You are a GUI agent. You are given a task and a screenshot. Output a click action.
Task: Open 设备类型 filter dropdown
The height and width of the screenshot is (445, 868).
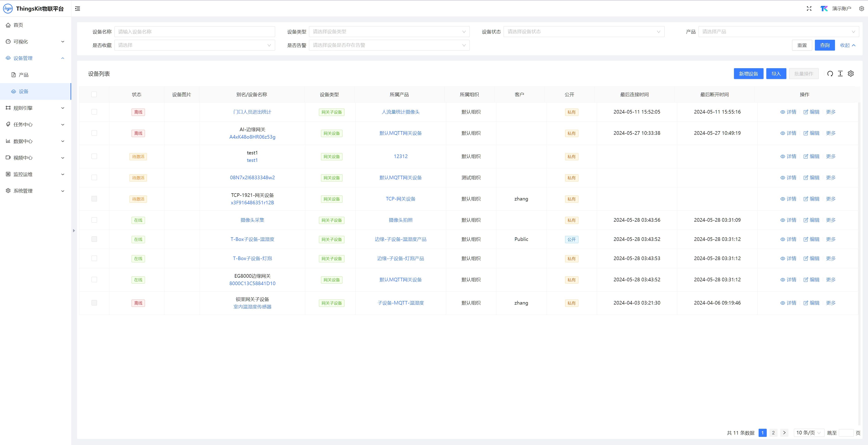389,32
